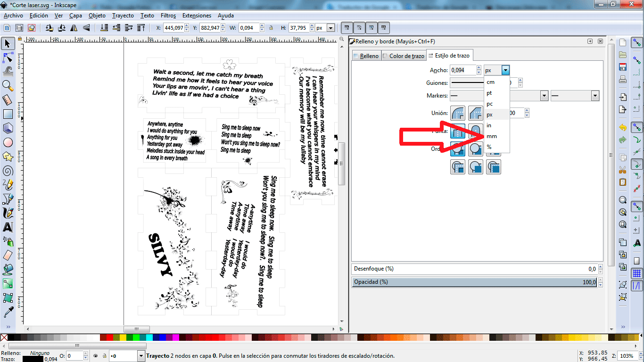Click Cut scissors icon

click(623, 170)
